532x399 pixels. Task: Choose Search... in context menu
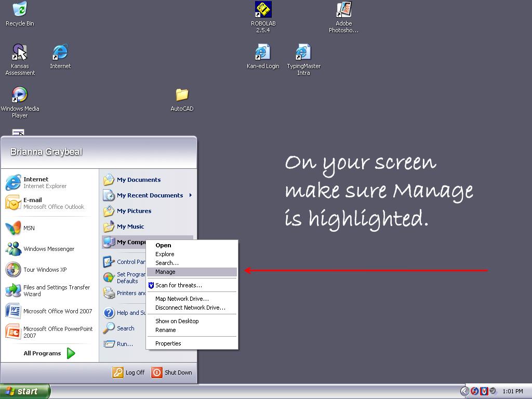[192, 263]
